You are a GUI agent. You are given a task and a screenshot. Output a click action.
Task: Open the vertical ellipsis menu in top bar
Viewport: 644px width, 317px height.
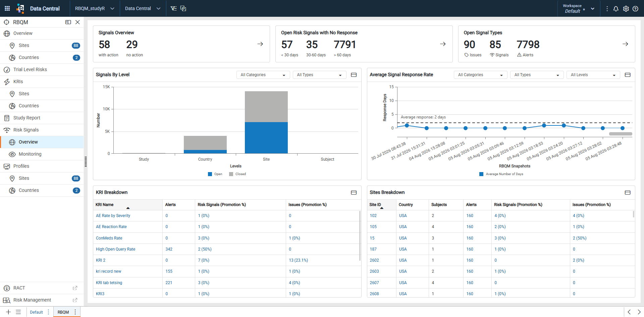(607, 9)
